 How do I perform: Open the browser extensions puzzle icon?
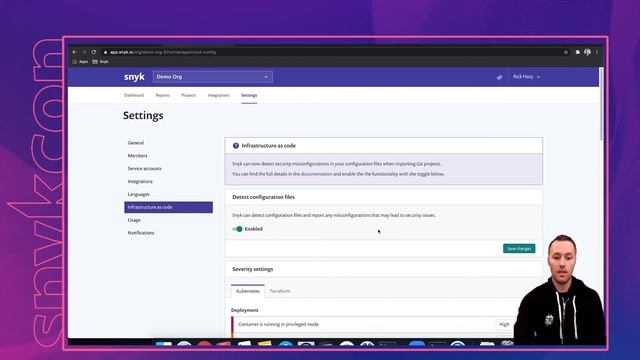tap(578, 52)
